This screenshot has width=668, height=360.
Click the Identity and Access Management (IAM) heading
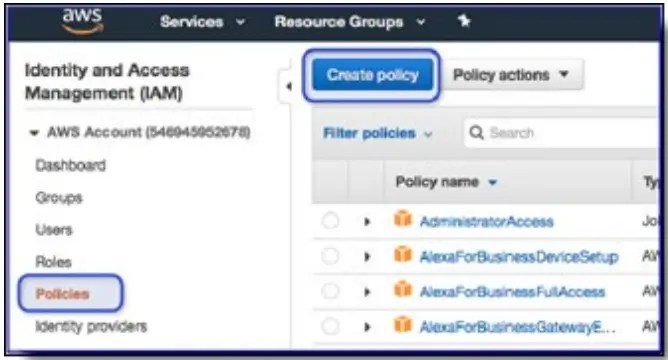107,81
